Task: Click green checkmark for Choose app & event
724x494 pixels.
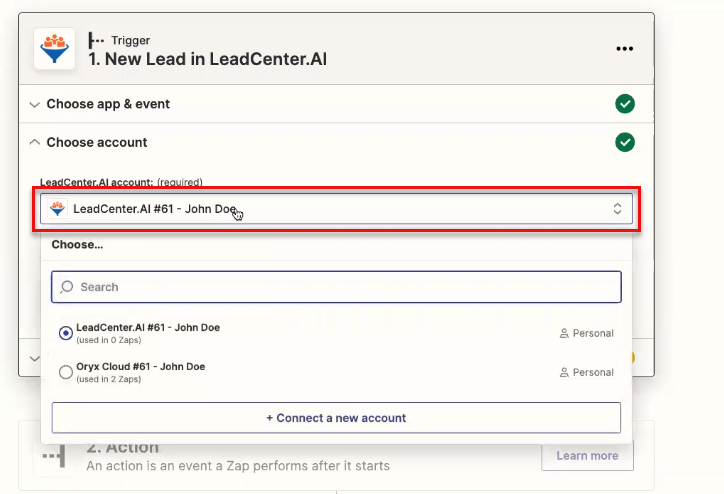Action: (625, 104)
